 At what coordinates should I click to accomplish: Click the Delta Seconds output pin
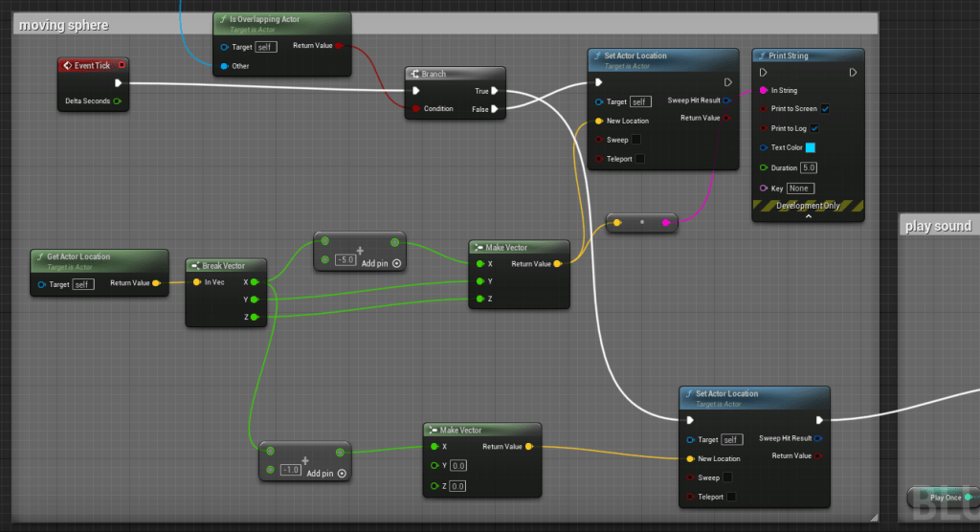(118, 100)
